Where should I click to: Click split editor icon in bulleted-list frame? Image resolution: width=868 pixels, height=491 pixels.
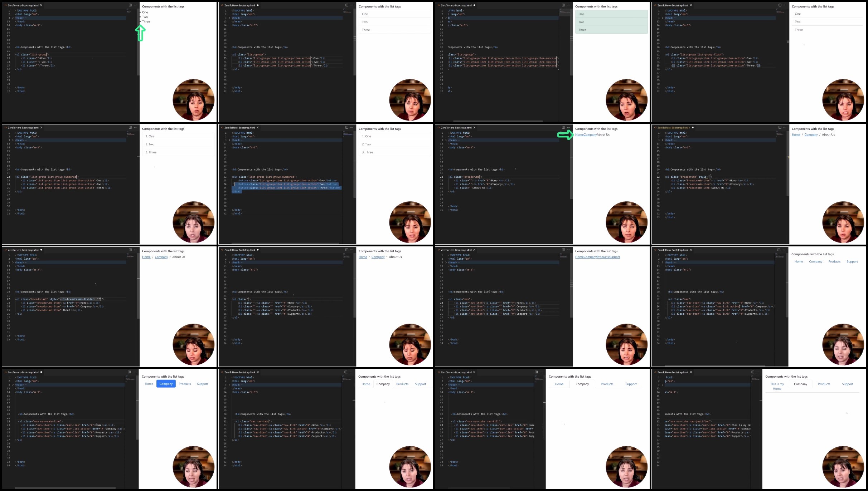tap(130, 5)
